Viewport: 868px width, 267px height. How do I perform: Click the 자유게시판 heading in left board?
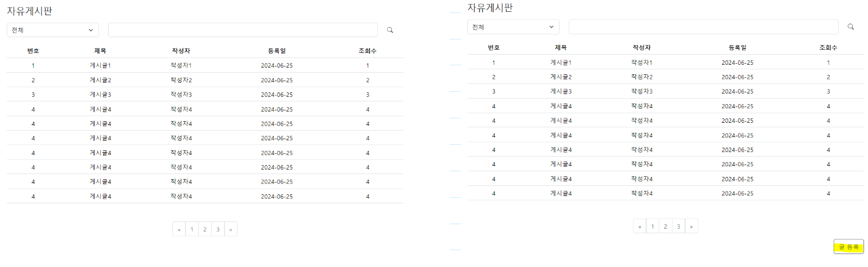30,11
